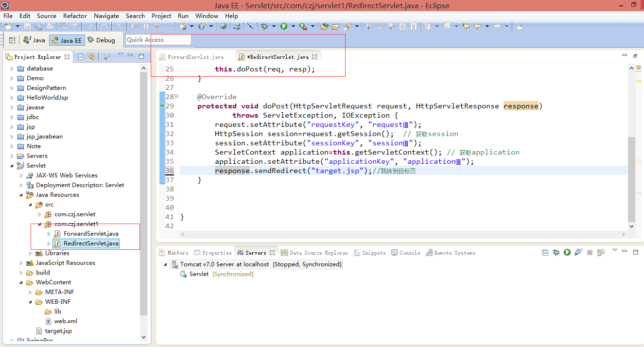
Task: Collapse all in Project Explorer toolbar
Action: (x=81, y=57)
